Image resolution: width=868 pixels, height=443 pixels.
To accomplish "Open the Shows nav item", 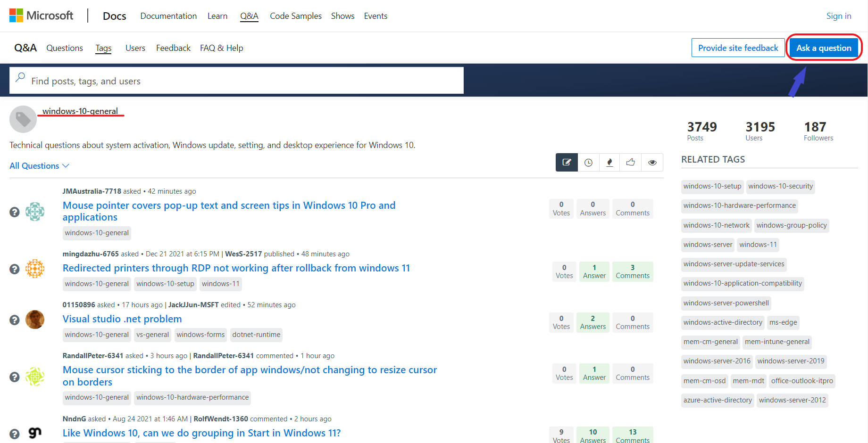I will pos(343,16).
